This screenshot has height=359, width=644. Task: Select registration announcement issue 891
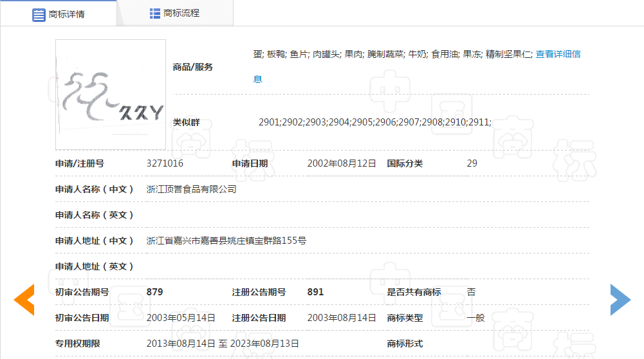pos(315,292)
